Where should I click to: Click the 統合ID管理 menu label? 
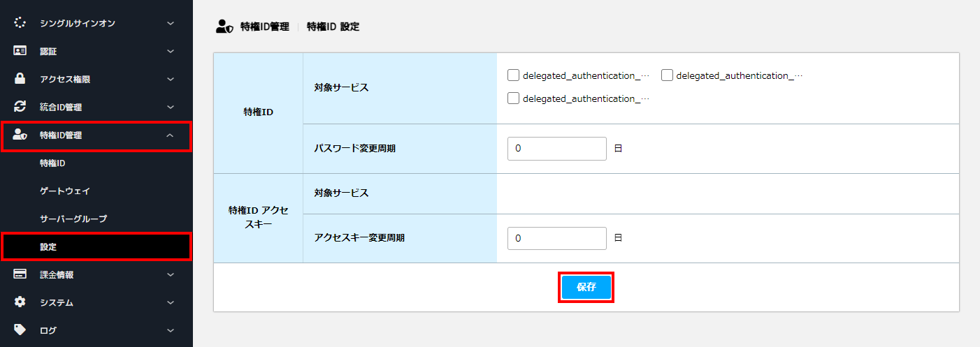pyautogui.click(x=61, y=107)
